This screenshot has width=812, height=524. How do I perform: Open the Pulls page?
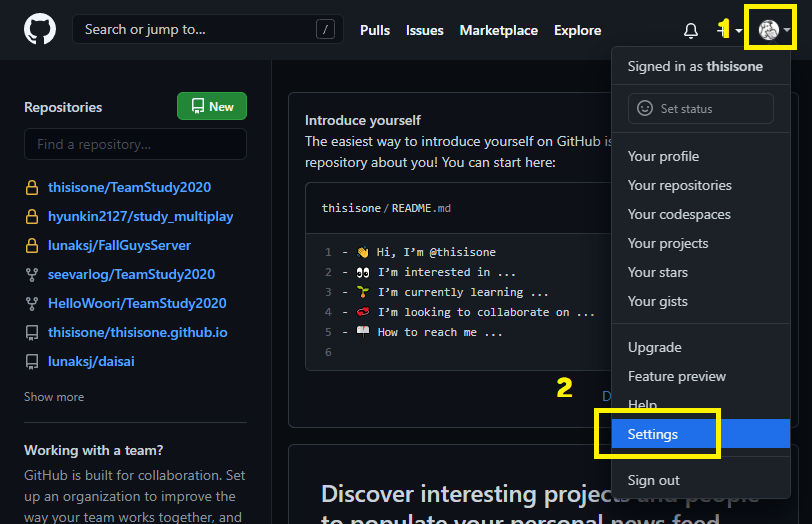click(x=375, y=31)
